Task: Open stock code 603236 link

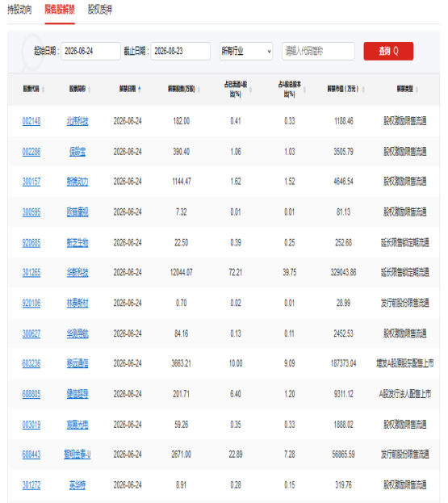Action: coord(31,363)
